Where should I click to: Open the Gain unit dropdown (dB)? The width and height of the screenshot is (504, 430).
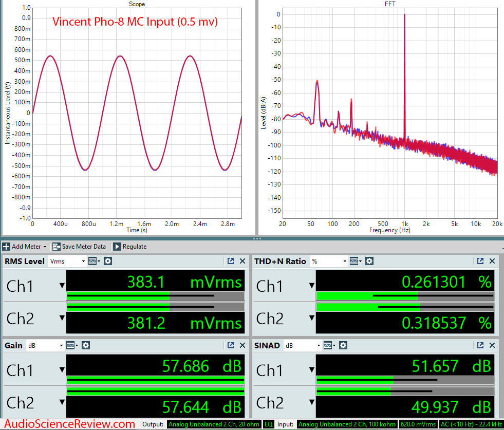pos(45,345)
